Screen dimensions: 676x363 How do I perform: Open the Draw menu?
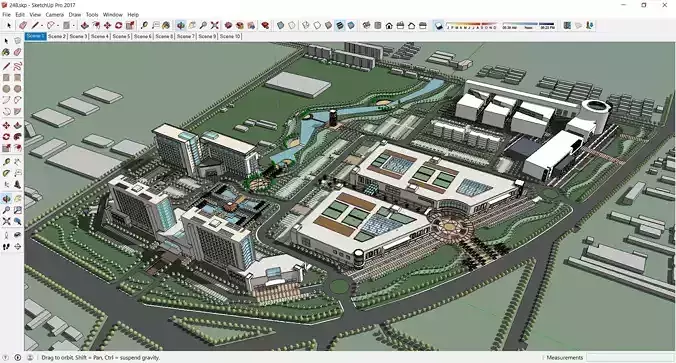click(75, 15)
